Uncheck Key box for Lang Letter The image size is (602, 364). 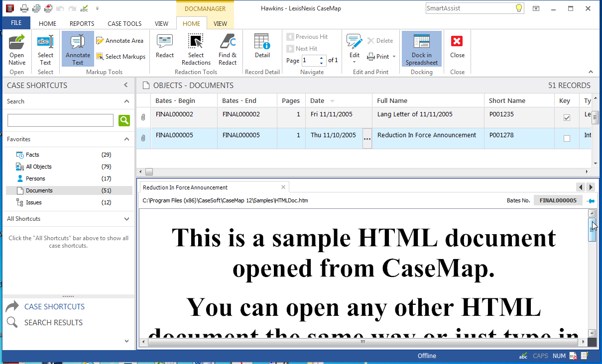coord(567,118)
